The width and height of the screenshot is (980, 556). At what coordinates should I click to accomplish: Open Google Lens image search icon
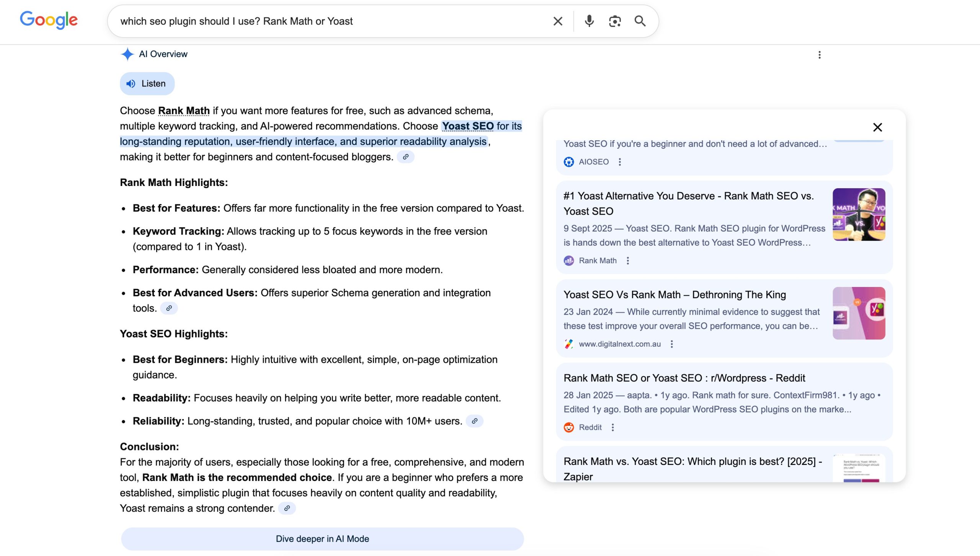coord(615,21)
